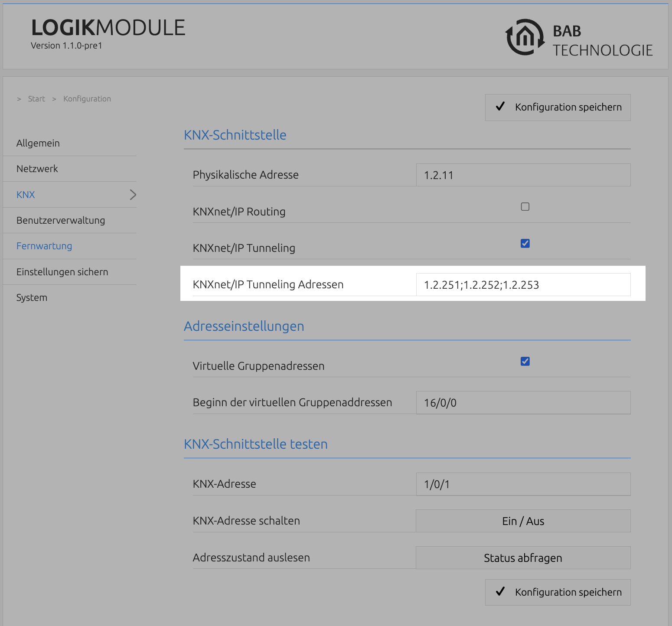This screenshot has width=672, height=626.
Task: Enable the KNXnet/IP Routing checkbox
Action: 525,207
